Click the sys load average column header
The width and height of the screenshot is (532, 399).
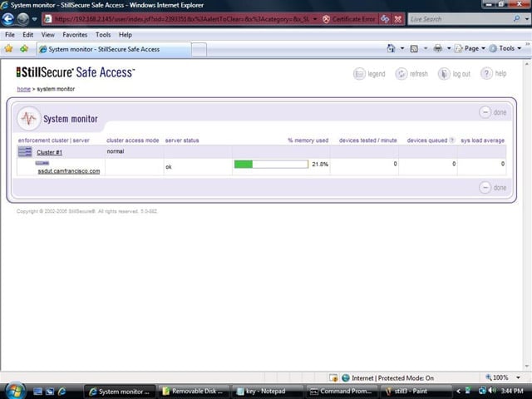pyautogui.click(x=482, y=140)
